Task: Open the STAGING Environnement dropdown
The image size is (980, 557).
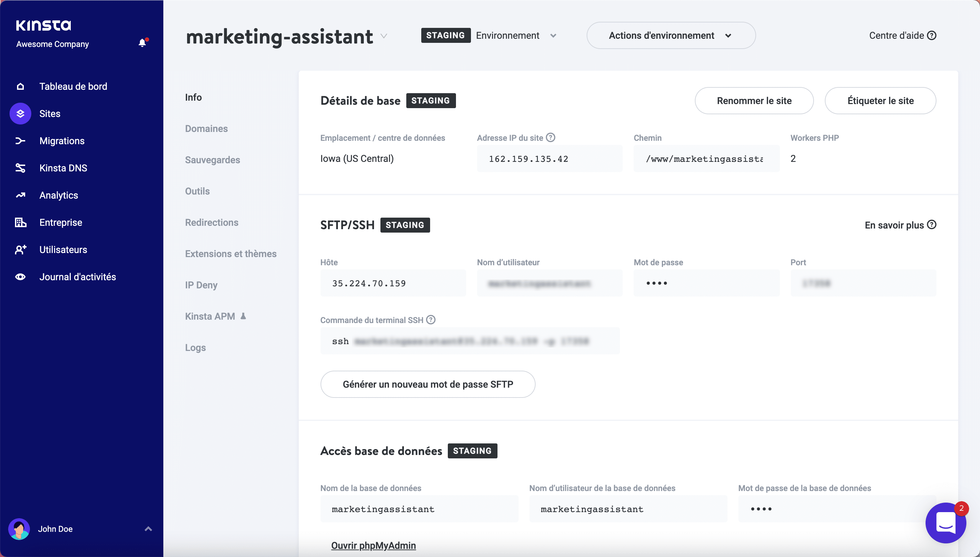Action: [x=489, y=35]
